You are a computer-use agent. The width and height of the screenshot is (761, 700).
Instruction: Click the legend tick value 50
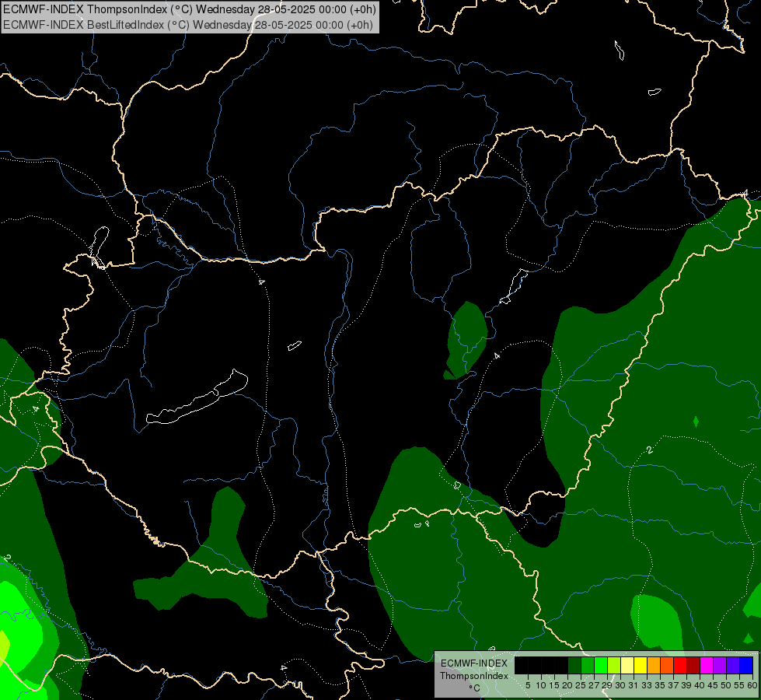click(x=726, y=685)
